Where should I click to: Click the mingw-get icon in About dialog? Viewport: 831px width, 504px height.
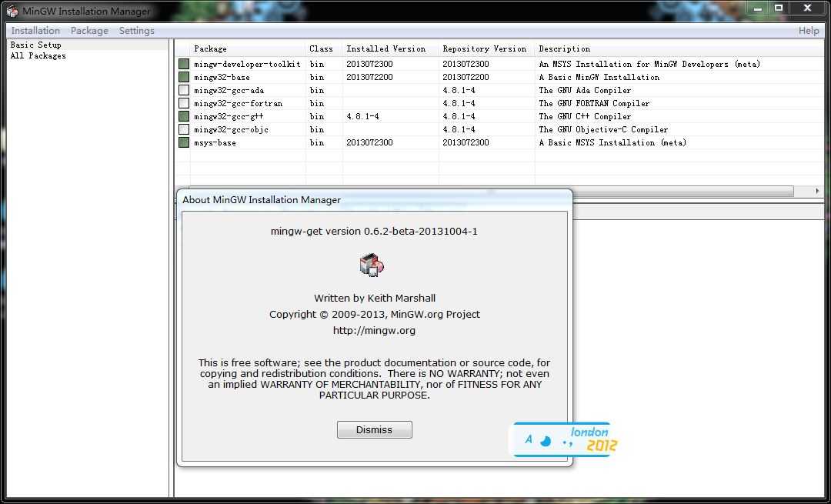372,265
